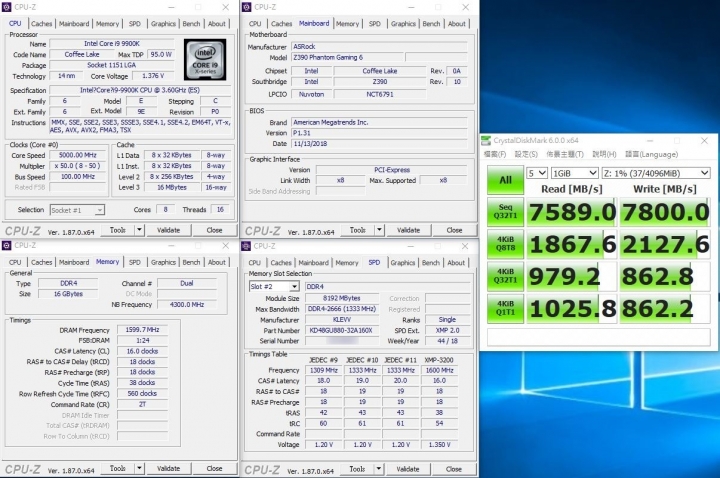Open the test count dropdown showing 5
This screenshot has width=720, height=478.
pos(537,173)
